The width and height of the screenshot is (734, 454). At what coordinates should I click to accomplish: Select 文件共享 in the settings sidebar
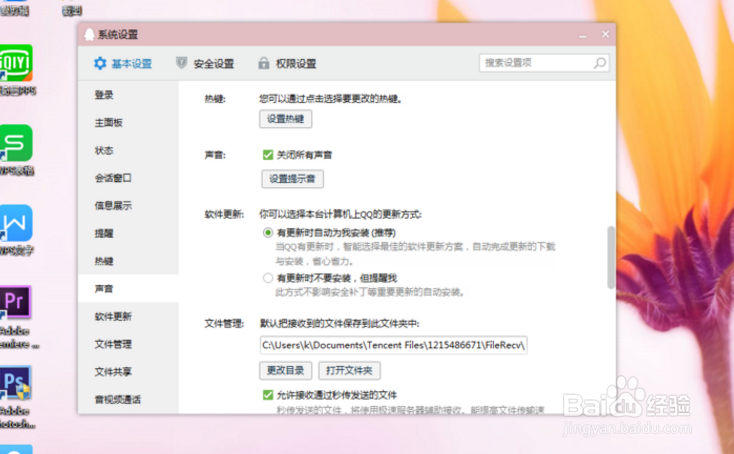click(128, 372)
